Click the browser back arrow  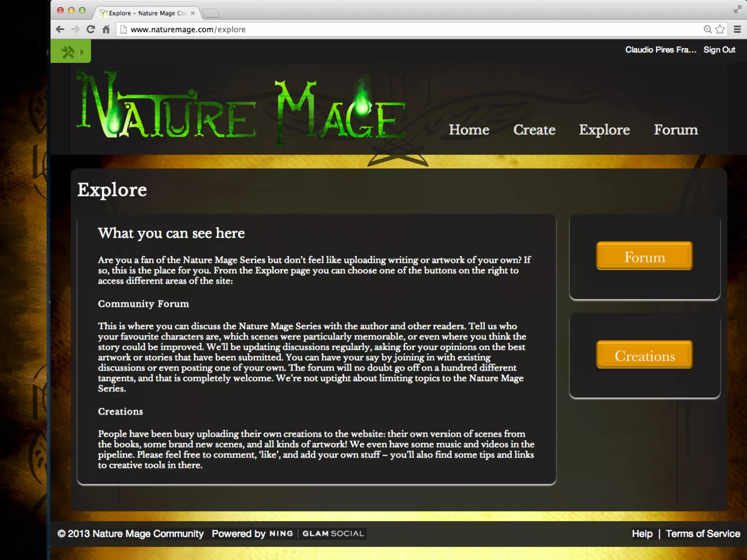coord(60,30)
